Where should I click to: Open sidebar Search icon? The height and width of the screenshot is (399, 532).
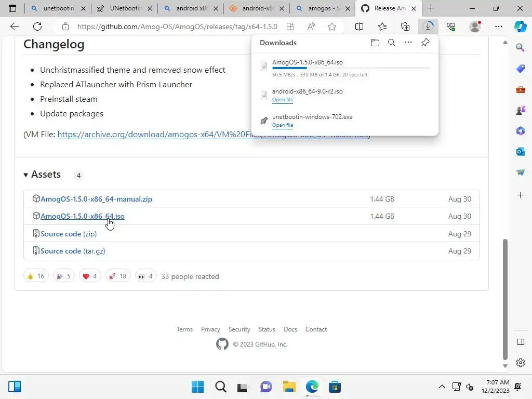[x=520, y=47]
